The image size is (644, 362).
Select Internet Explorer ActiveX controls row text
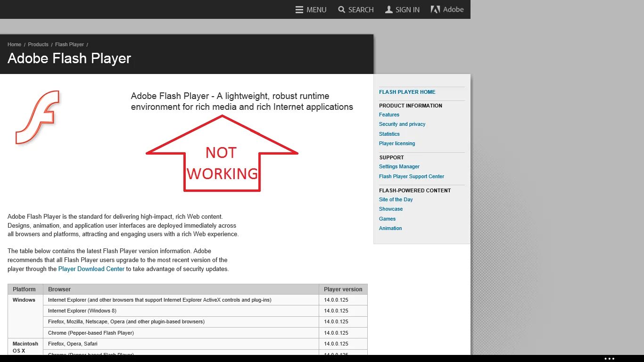click(160, 300)
